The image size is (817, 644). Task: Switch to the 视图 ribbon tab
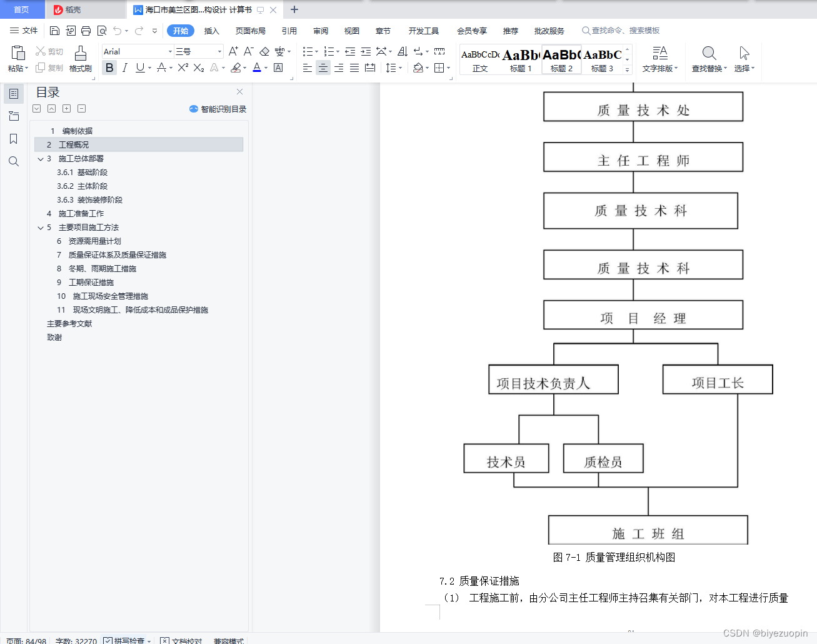(352, 31)
